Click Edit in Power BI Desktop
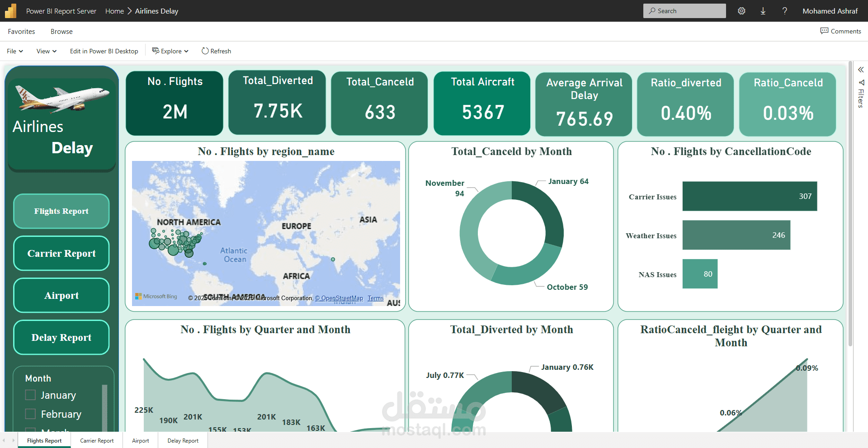868x448 pixels. tap(104, 51)
